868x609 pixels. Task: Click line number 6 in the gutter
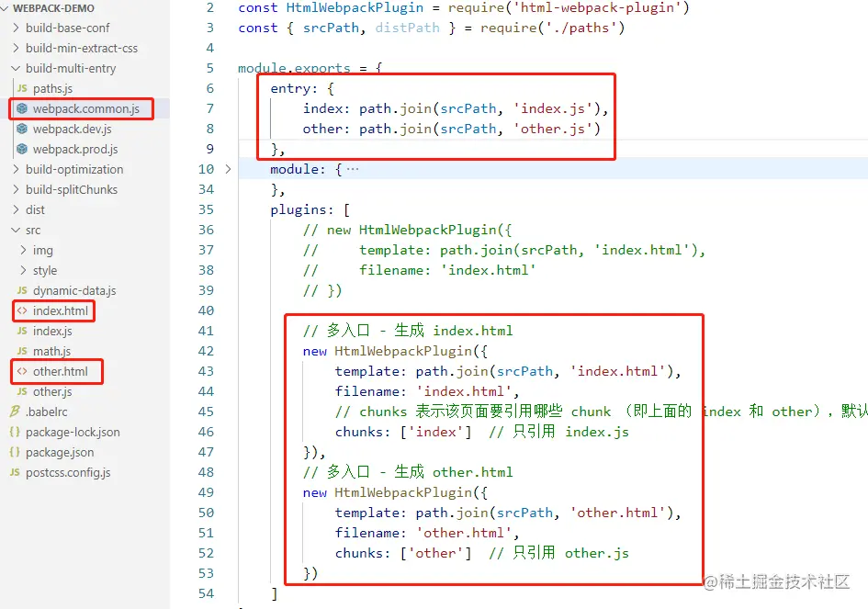click(x=209, y=88)
